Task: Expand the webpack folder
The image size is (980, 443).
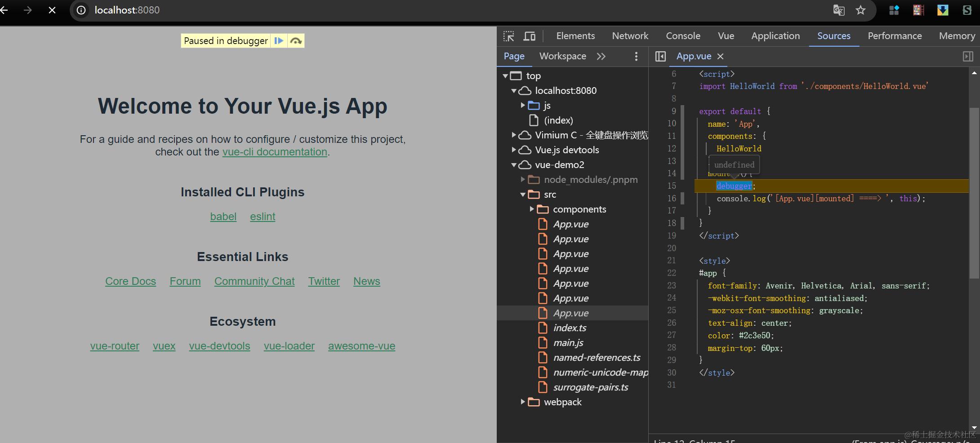Action: (523, 402)
